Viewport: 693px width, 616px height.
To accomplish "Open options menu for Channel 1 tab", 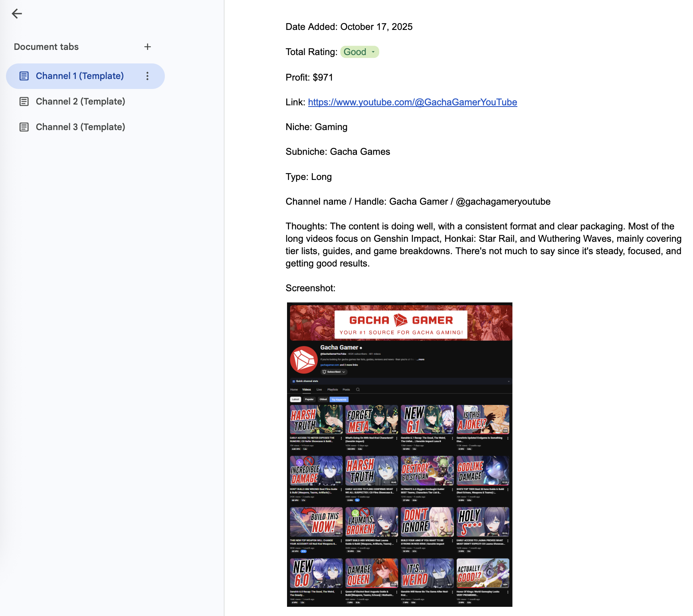I will click(147, 76).
